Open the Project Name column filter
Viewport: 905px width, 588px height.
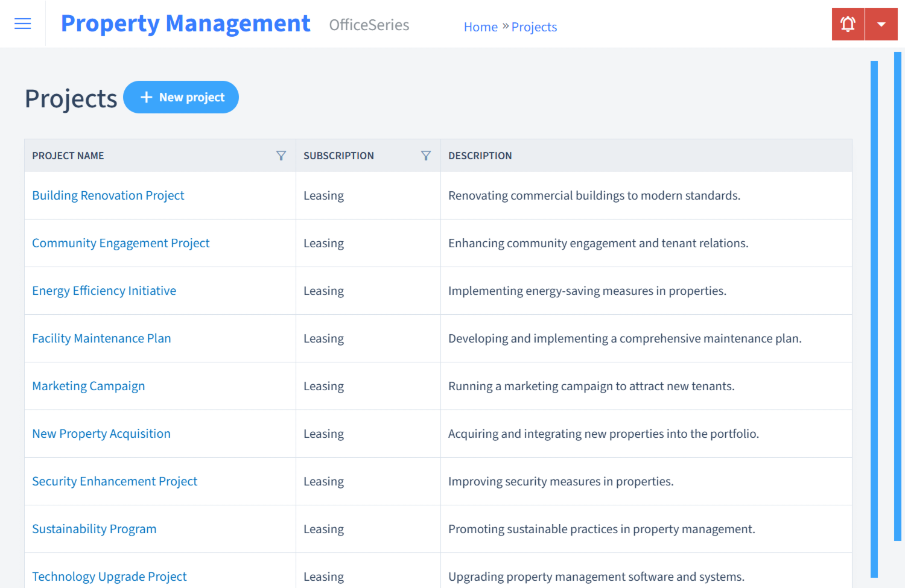[281, 155]
